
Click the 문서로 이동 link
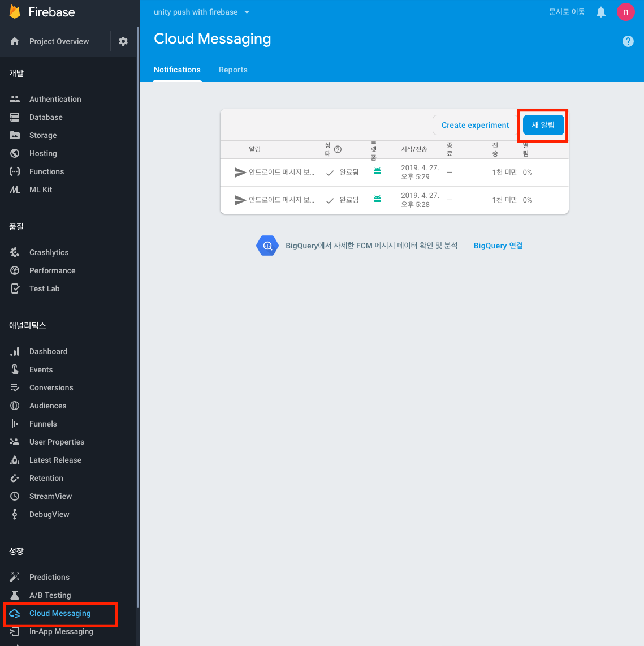click(x=567, y=12)
